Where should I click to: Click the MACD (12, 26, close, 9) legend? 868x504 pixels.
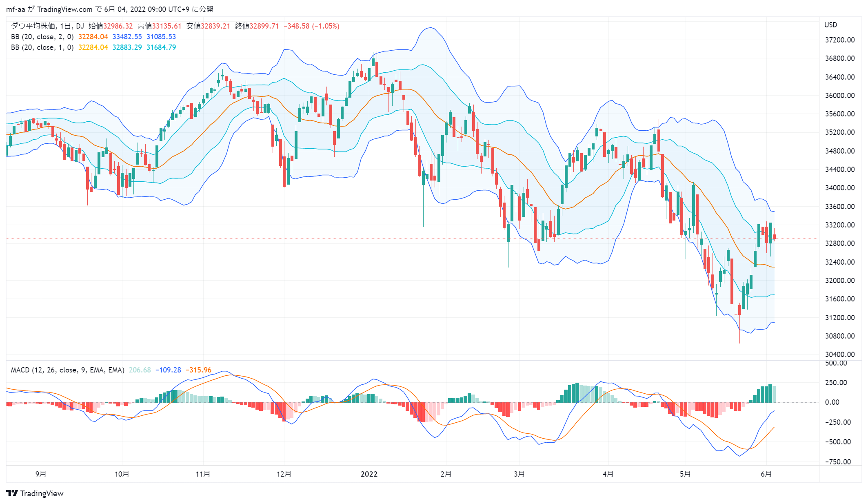tap(68, 370)
